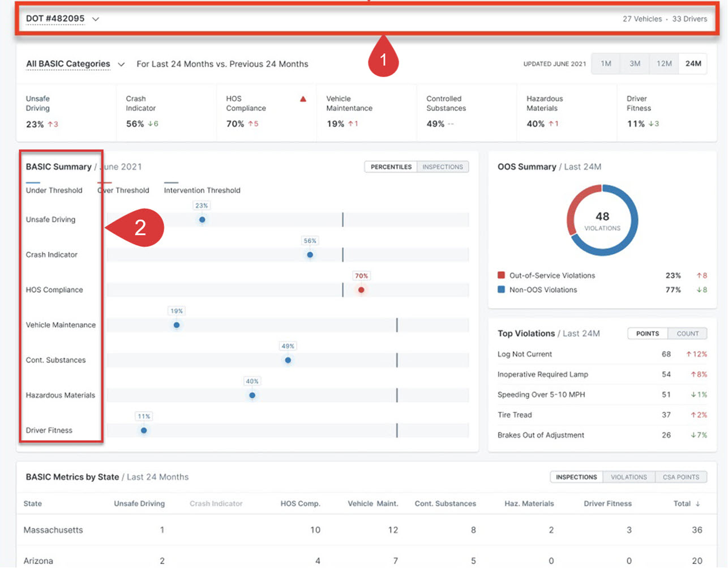Click the 48 Violations donut chart
The width and height of the screenshot is (728, 568).
[x=602, y=220]
